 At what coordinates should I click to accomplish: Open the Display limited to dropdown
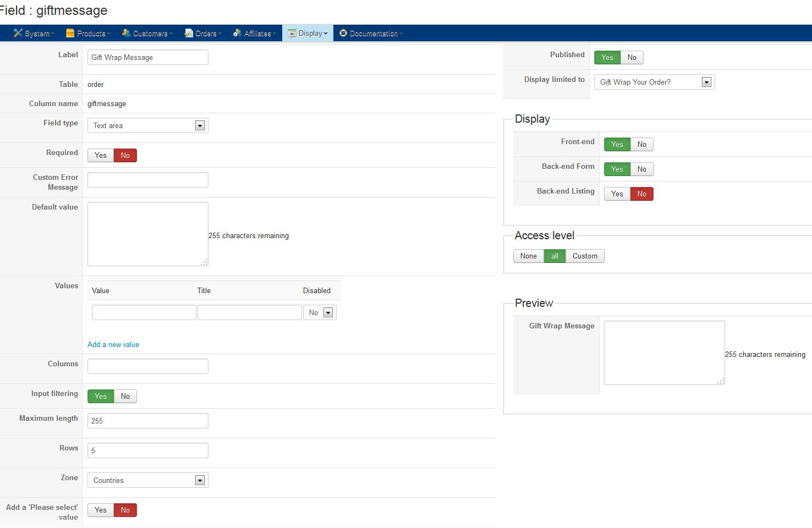click(655, 82)
